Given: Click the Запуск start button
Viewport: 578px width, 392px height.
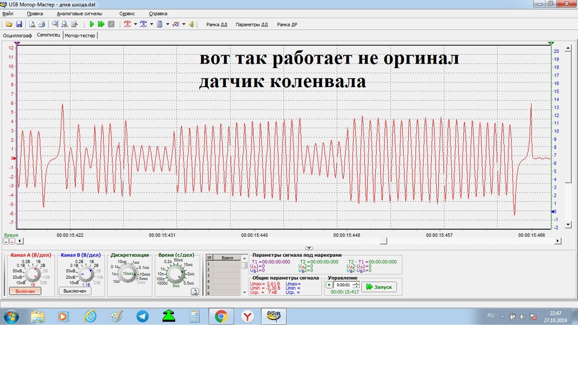Looking at the screenshot, I should pos(379,287).
